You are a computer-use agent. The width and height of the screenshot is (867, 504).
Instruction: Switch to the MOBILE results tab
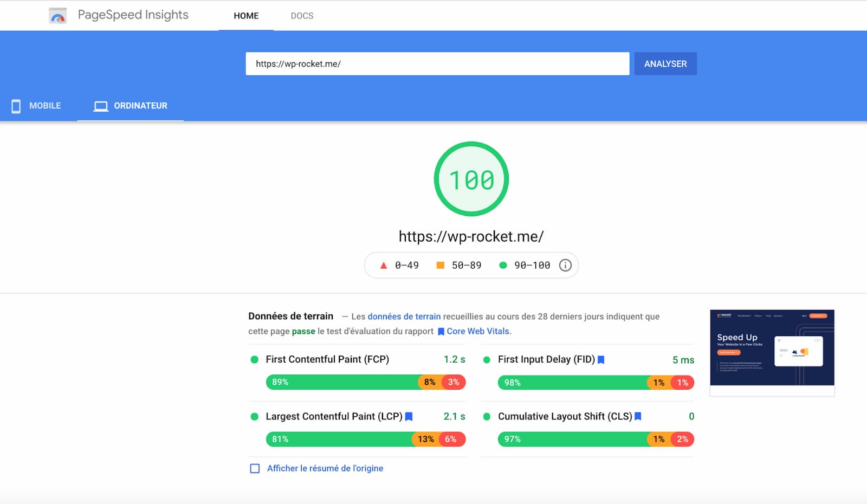[37, 106]
